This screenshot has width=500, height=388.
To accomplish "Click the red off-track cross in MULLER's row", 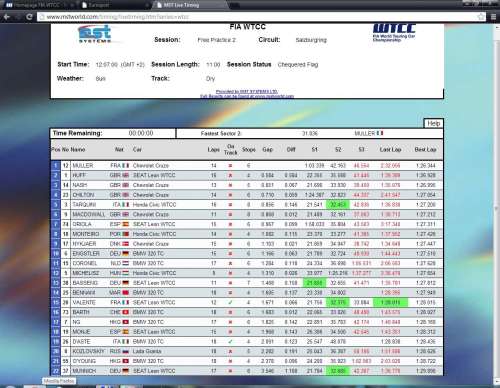I will tap(230, 166).
